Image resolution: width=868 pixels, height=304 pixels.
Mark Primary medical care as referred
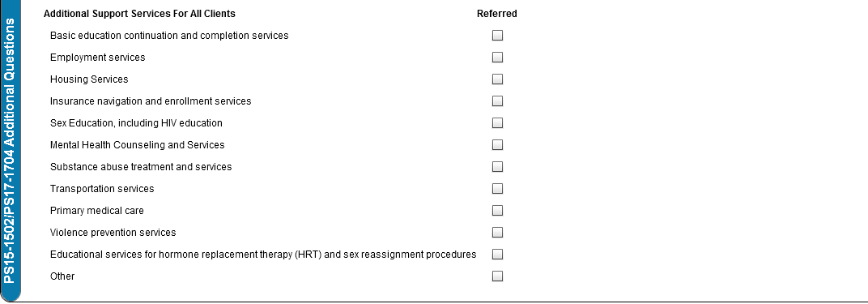(497, 211)
